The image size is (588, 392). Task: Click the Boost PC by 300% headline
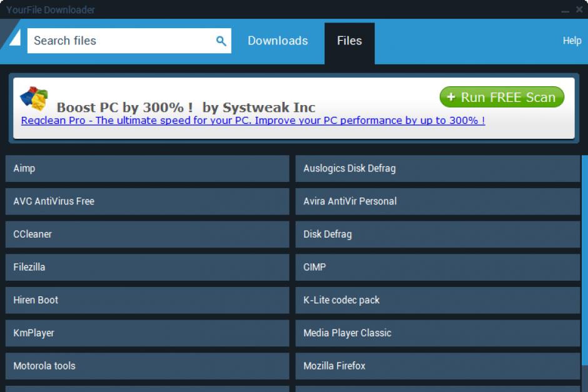pyautogui.click(x=186, y=107)
